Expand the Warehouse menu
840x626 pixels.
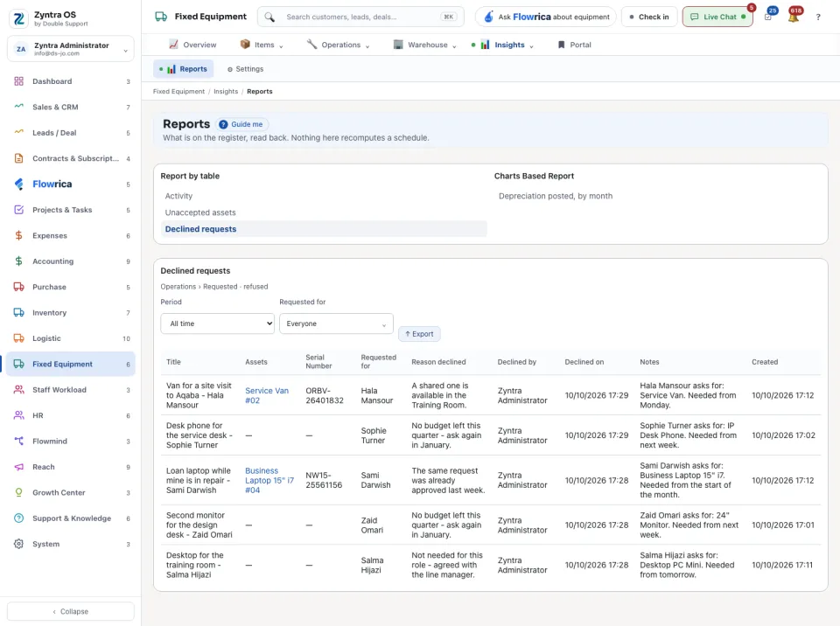tap(425, 45)
